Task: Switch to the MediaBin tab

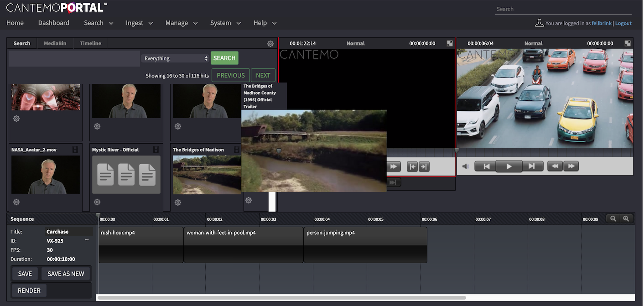Action: (55, 43)
